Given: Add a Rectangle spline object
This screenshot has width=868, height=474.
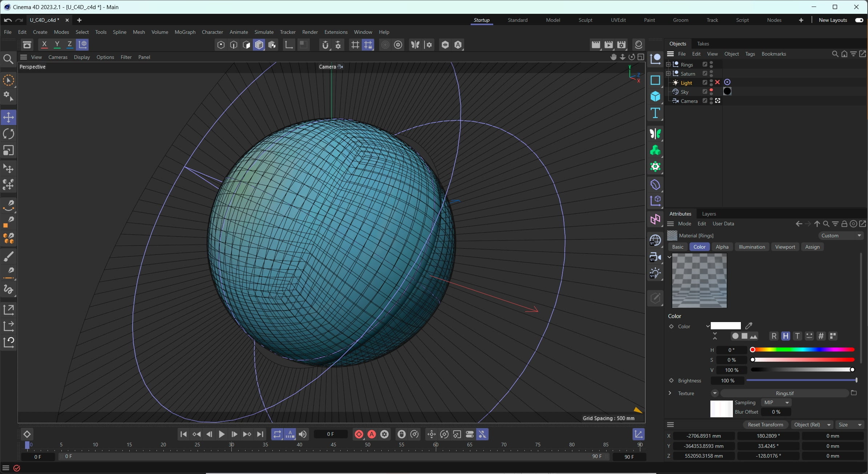Looking at the screenshot, I should [655, 80].
